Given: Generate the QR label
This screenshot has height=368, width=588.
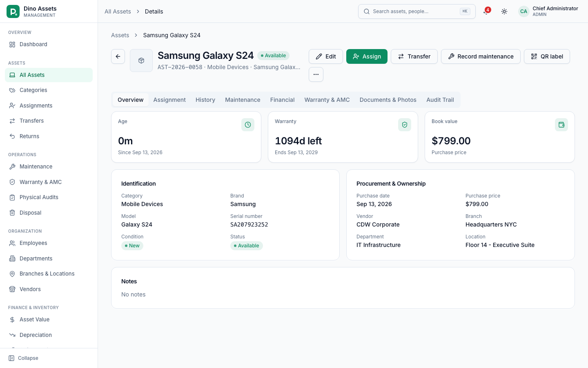Looking at the screenshot, I should pyautogui.click(x=547, y=56).
